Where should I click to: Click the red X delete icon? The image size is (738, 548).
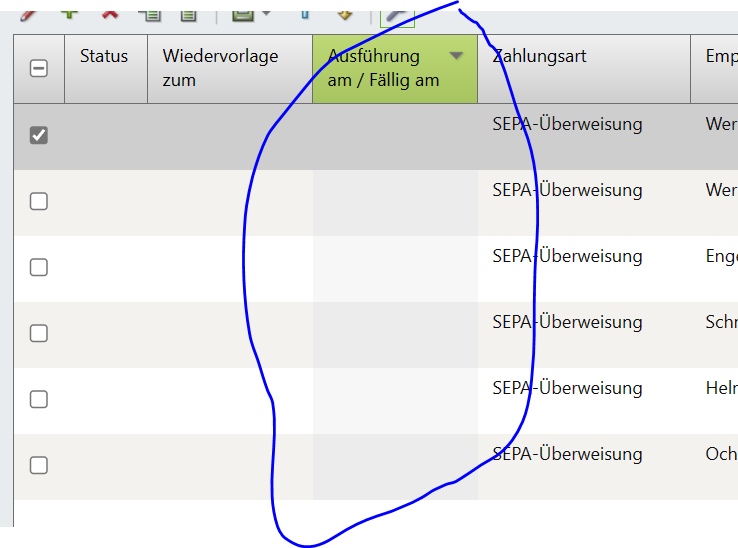click(x=110, y=14)
